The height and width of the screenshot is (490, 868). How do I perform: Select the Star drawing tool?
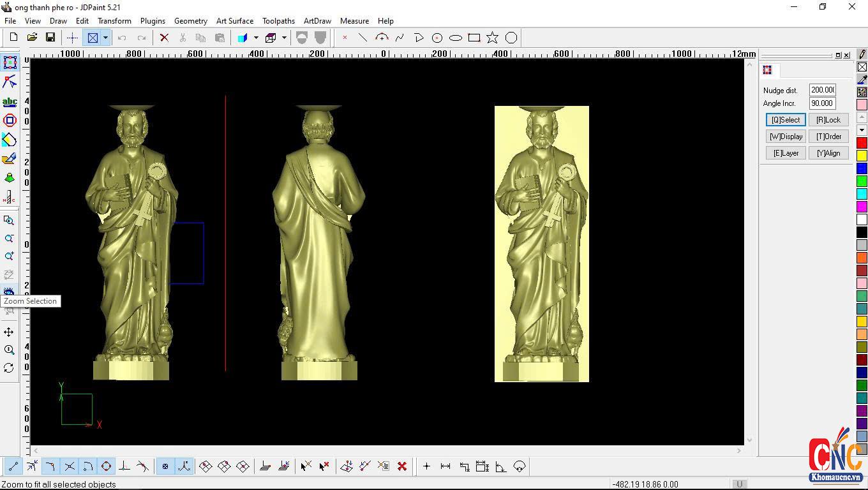pyautogui.click(x=492, y=38)
